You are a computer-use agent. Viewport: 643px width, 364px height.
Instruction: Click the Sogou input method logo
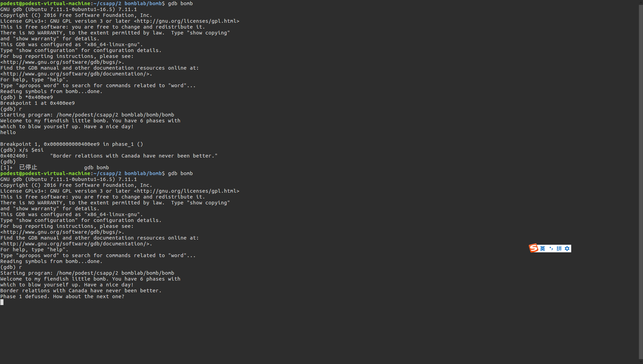click(534, 248)
